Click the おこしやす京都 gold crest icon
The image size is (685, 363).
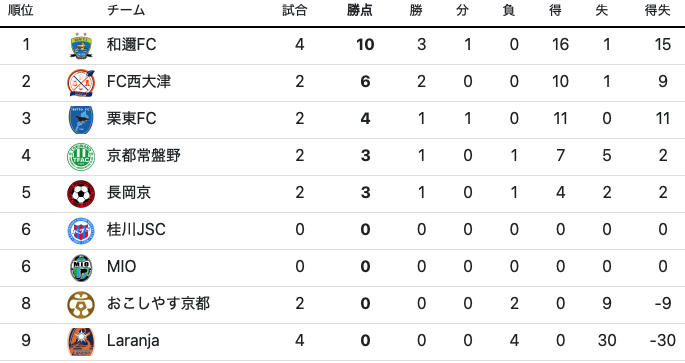tap(81, 305)
